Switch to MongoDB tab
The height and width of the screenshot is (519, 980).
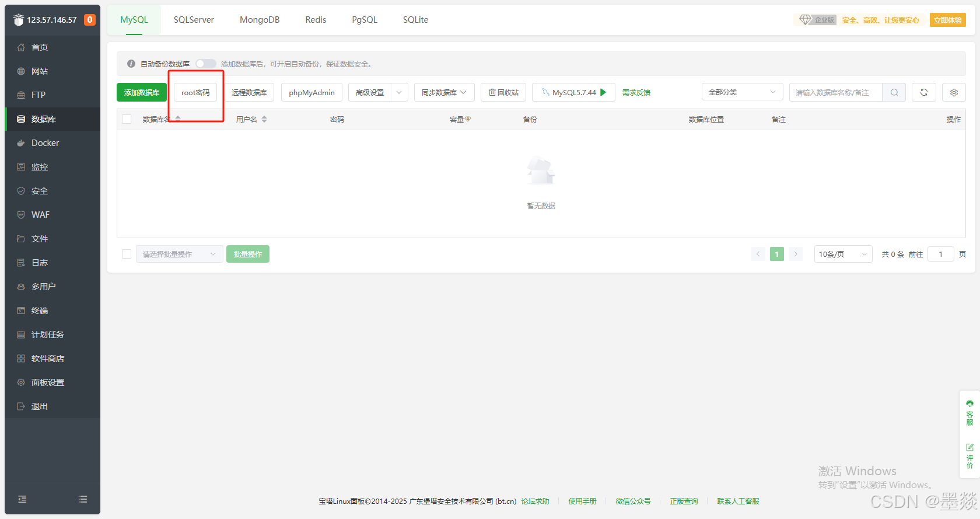coord(260,20)
